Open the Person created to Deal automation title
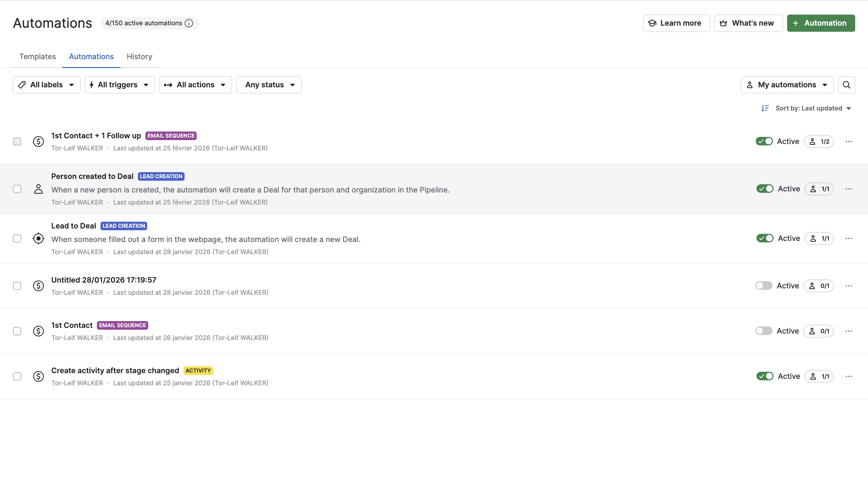The width and height of the screenshot is (868, 494). click(x=92, y=176)
